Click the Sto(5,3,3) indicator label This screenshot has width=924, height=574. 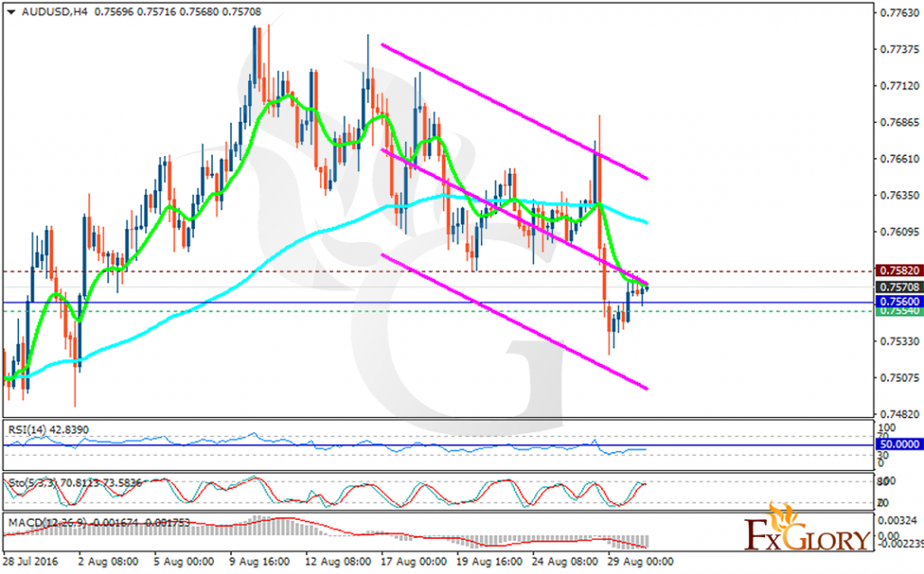point(75,483)
